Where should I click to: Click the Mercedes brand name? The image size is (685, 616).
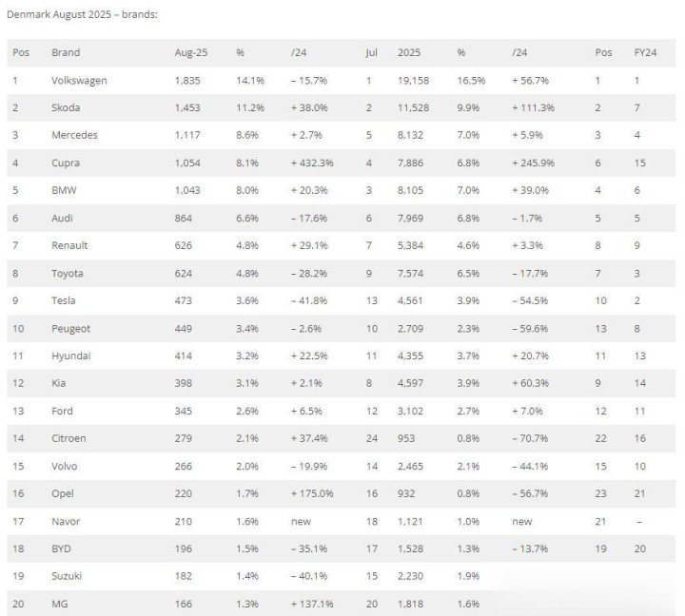(x=74, y=135)
